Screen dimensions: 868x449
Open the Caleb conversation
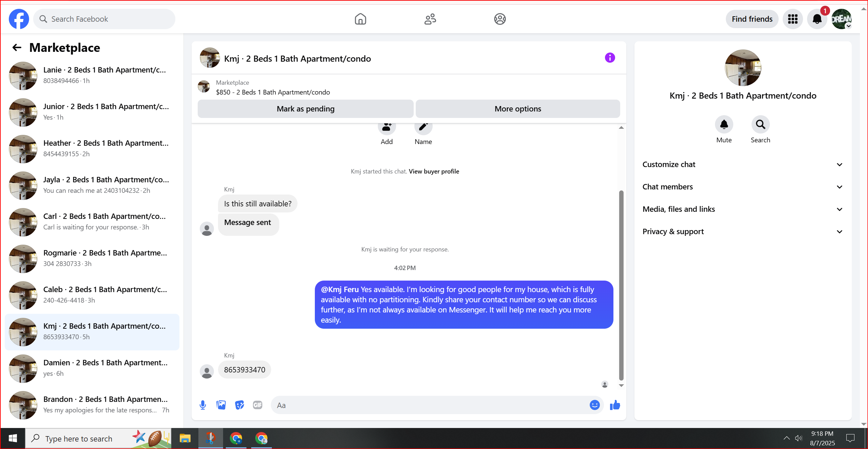tap(92, 295)
